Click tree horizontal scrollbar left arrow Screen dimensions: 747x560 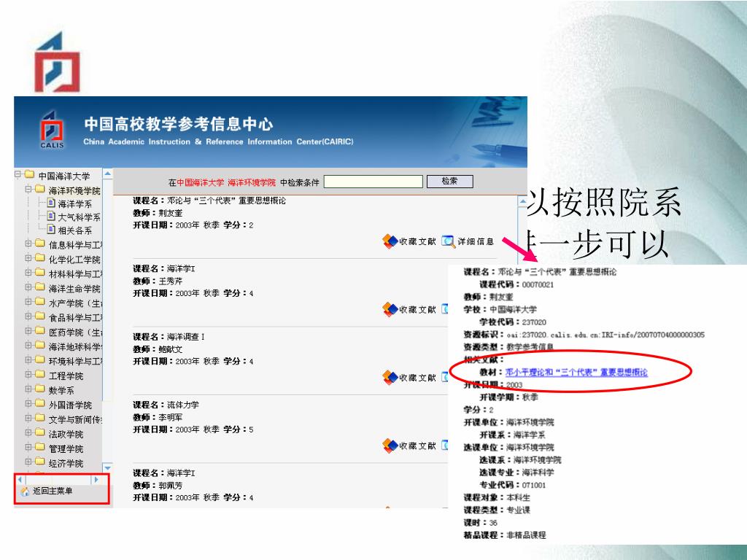(20, 480)
